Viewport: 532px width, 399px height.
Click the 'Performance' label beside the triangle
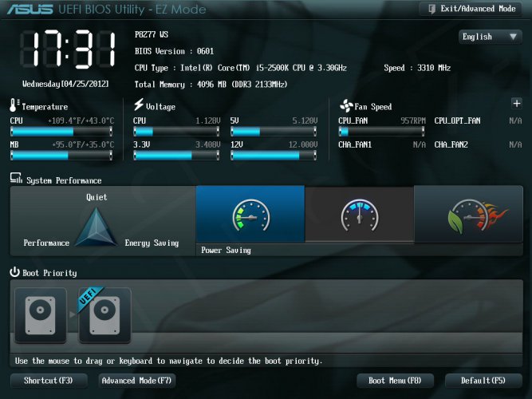(46, 243)
